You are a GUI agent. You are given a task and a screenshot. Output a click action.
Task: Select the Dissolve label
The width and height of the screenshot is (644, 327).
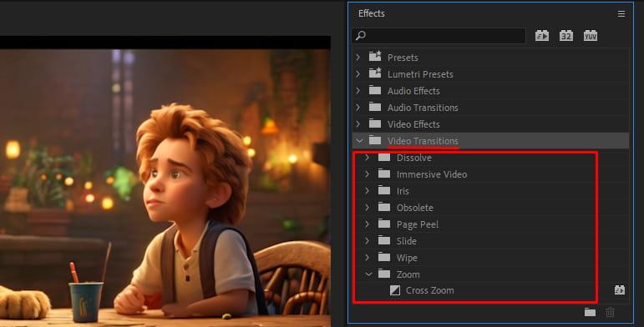[x=414, y=158]
